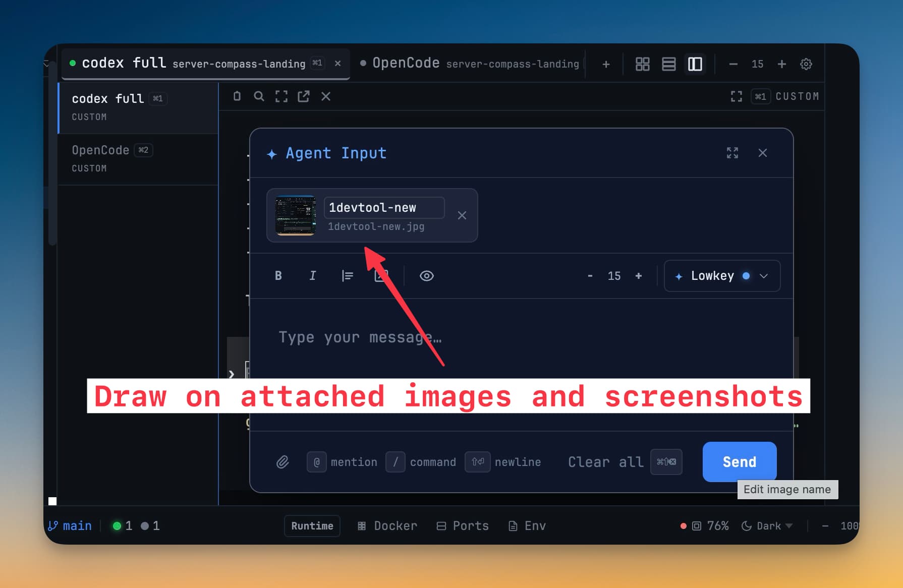Open codex full session in sidebar
903x588 pixels.
138,107
